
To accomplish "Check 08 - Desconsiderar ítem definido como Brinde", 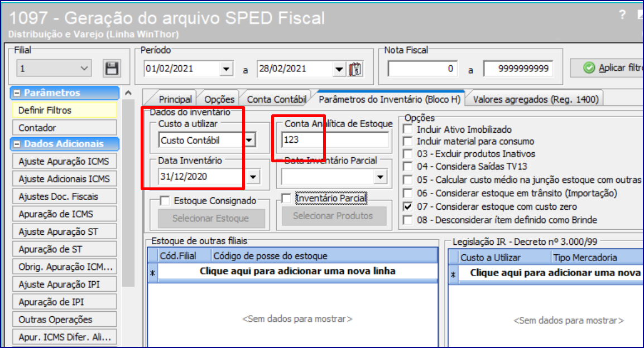I will pos(408,220).
